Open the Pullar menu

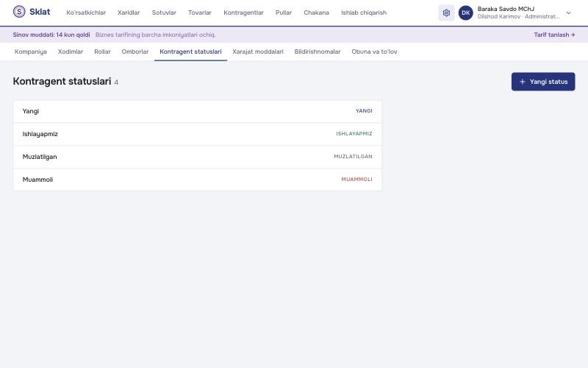click(284, 13)
